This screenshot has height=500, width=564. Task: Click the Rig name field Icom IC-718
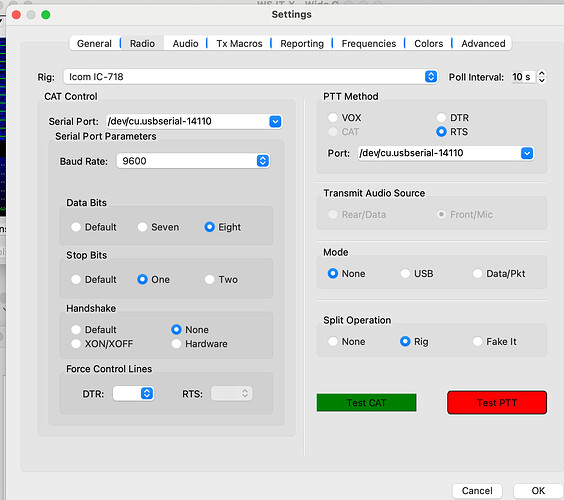[x=245, y=77]
